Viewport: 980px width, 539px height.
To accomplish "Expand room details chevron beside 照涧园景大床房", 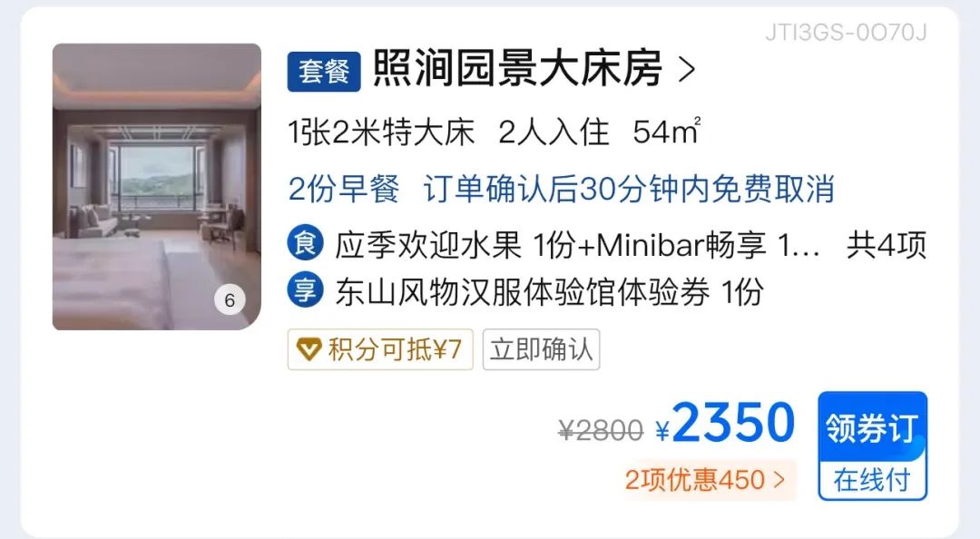I will (x=687, y=69).
